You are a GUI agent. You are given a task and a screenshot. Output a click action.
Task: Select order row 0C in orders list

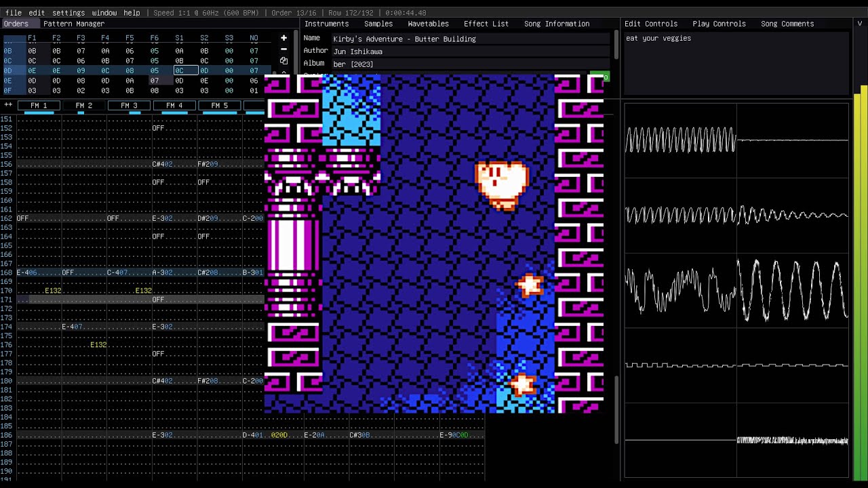coord(7,60)
